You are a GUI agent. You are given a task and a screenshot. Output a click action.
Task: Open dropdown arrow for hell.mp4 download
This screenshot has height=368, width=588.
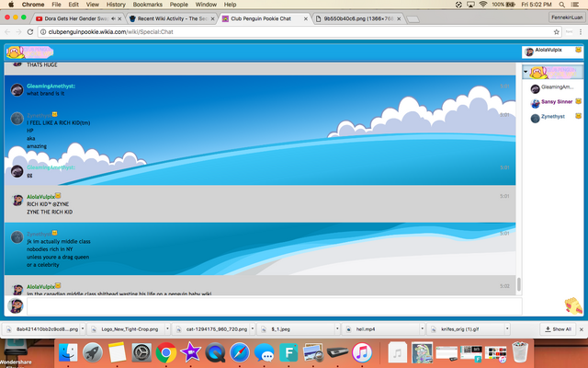click(x=423, y=329)
